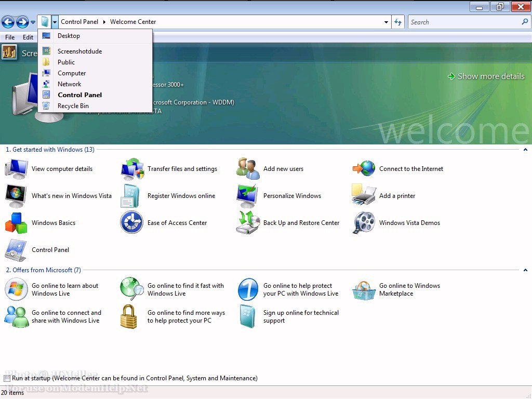Click Control Panel in the address breadcrumb
The image size is (532, 399).
(x=79, y=22)
